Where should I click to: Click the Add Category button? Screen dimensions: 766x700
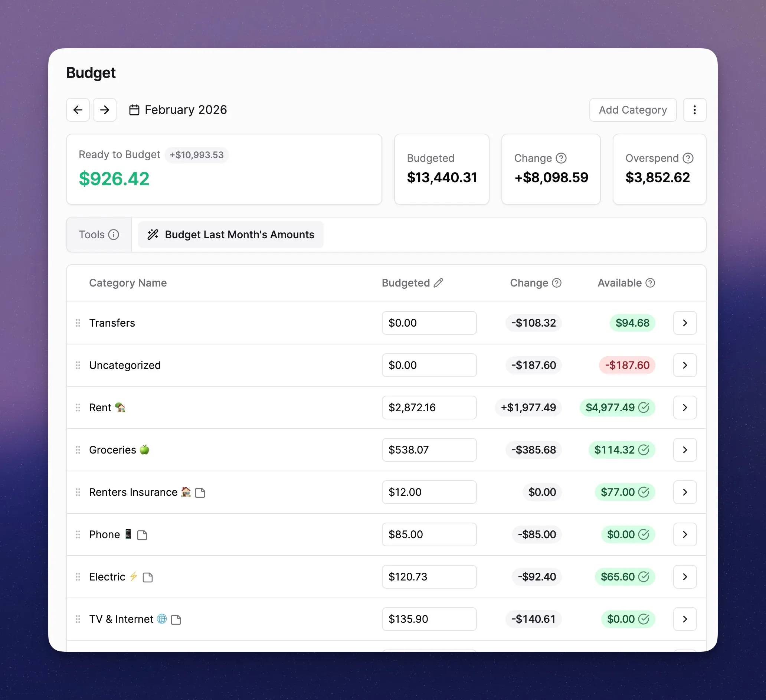pos(633,110)
